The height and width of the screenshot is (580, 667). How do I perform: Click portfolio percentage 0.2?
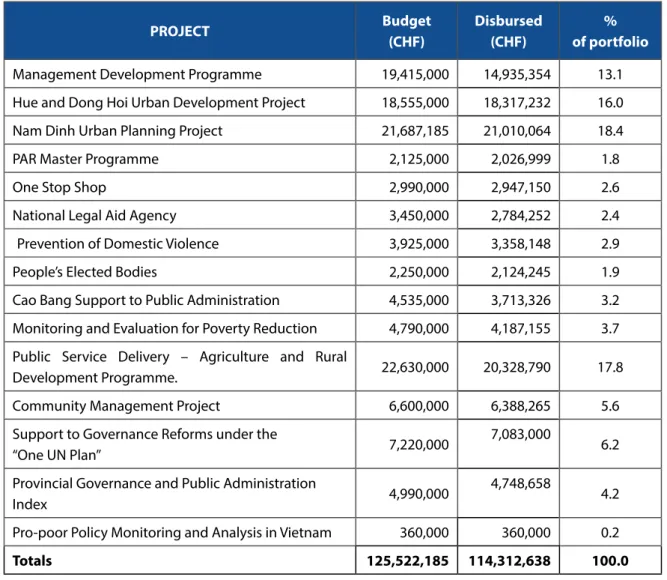tap(610, 533)
